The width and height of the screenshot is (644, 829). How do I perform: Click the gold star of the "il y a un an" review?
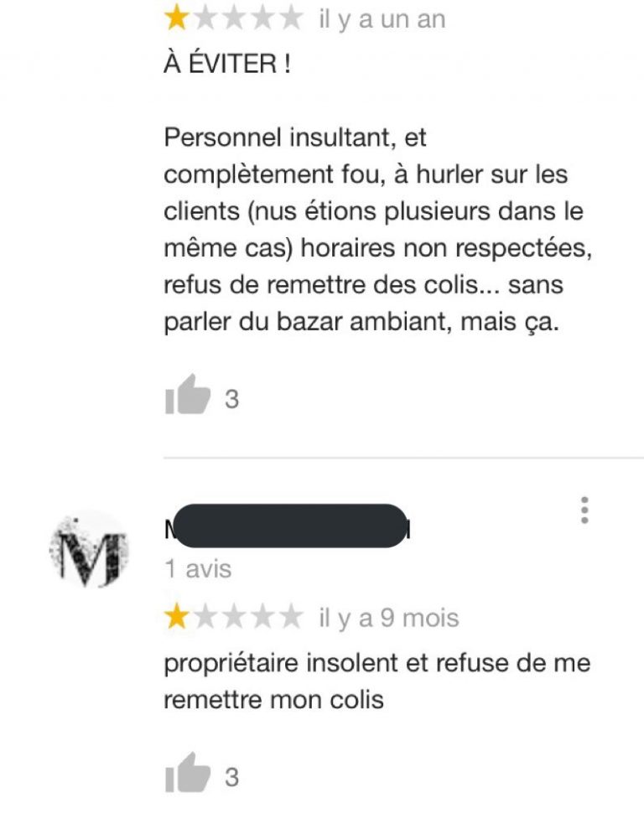pos(177,18)
